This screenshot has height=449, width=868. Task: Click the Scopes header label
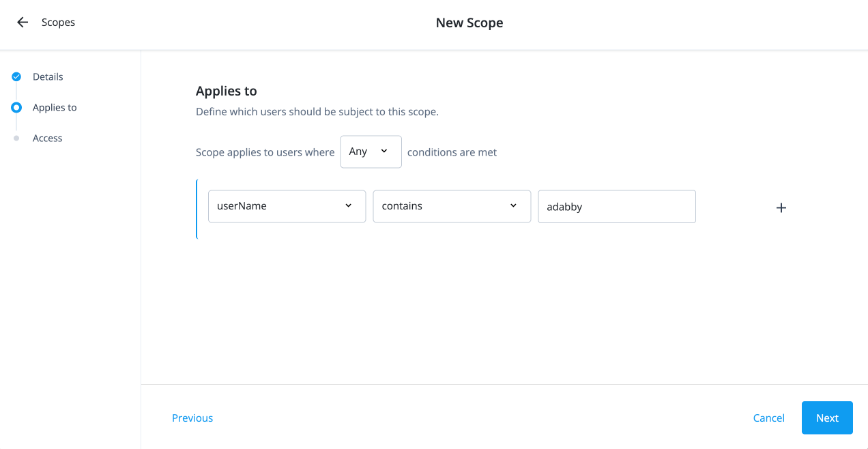58,22
